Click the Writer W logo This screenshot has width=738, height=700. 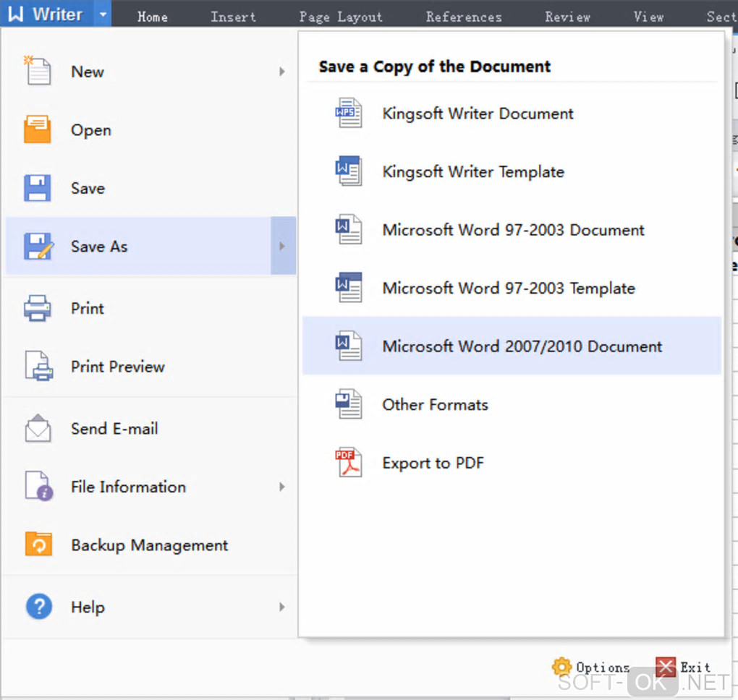(15, 14)
